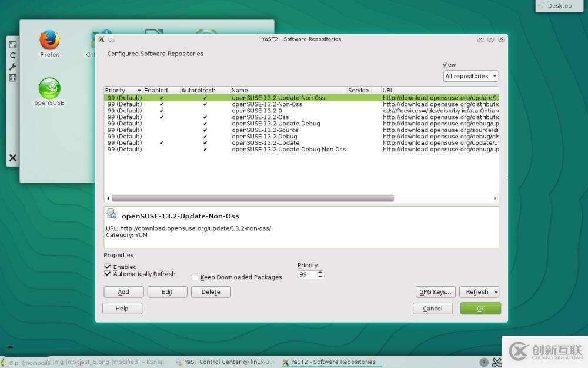Enable Keep Downloaded Packages option

(195, 277)
